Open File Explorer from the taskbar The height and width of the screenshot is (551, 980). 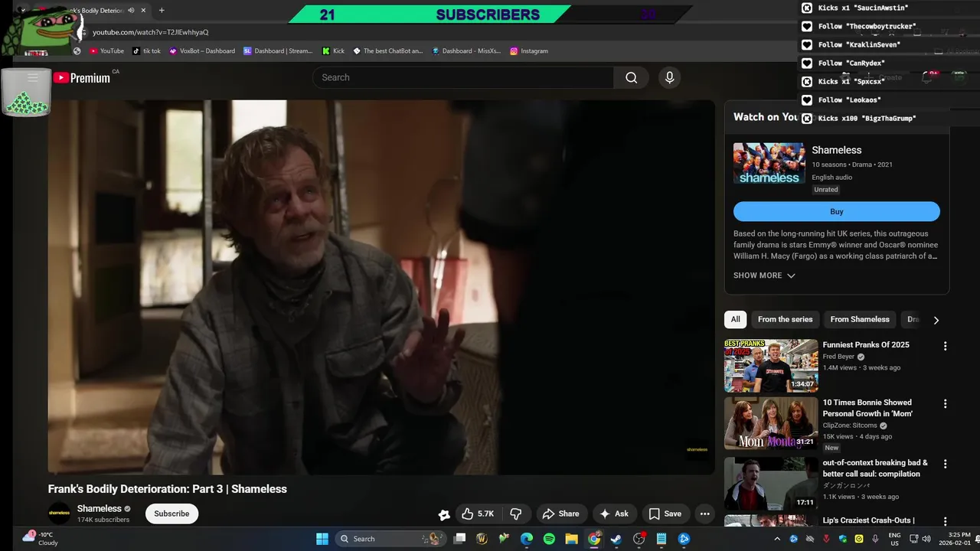571,539
